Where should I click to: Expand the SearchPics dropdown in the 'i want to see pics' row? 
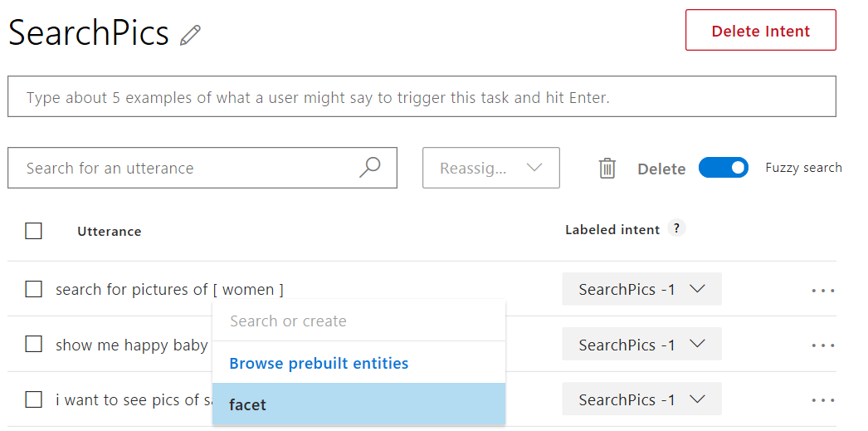[x=641, y=399]
